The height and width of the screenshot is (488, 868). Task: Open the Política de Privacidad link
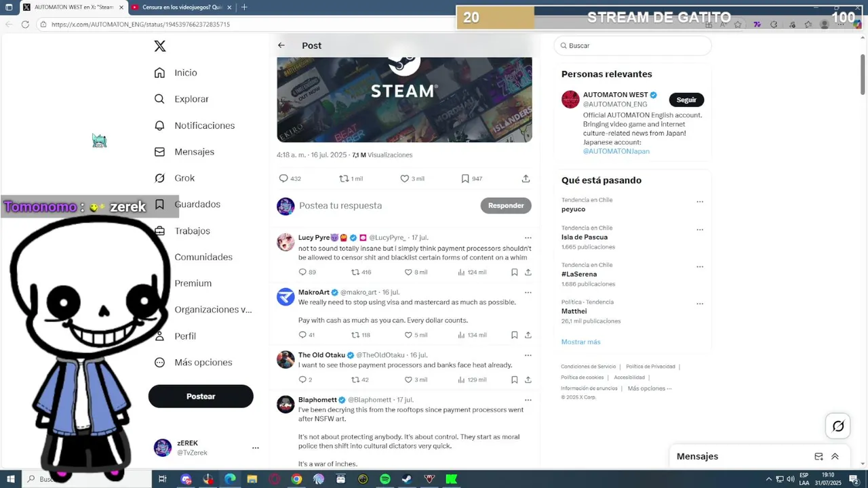point(650,367)
